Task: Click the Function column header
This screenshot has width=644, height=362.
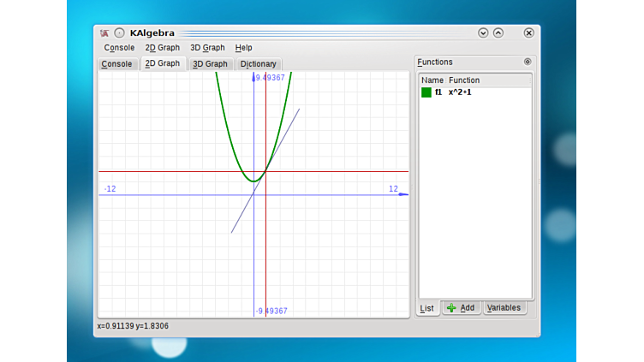Action: coord(464,80)
